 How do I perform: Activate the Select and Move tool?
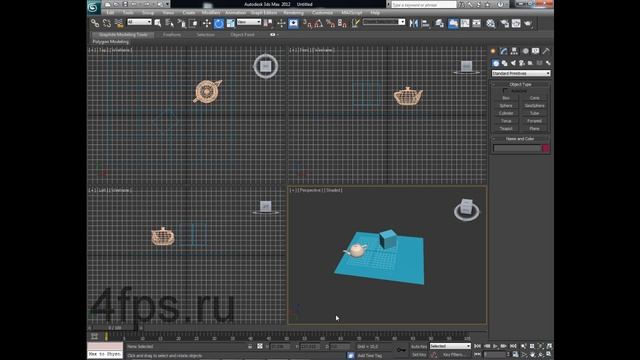pyautogui.click(x=207, y=23)
